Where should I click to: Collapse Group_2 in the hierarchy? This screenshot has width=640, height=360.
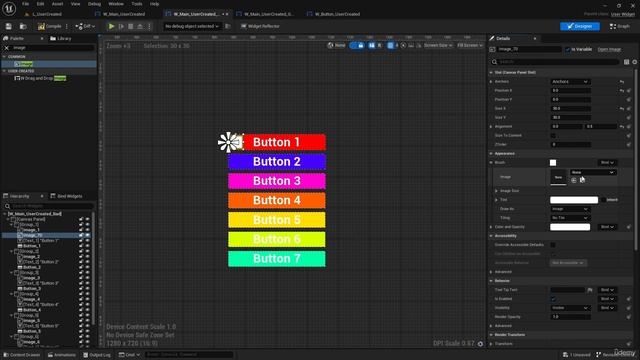(x=12, y=251)
